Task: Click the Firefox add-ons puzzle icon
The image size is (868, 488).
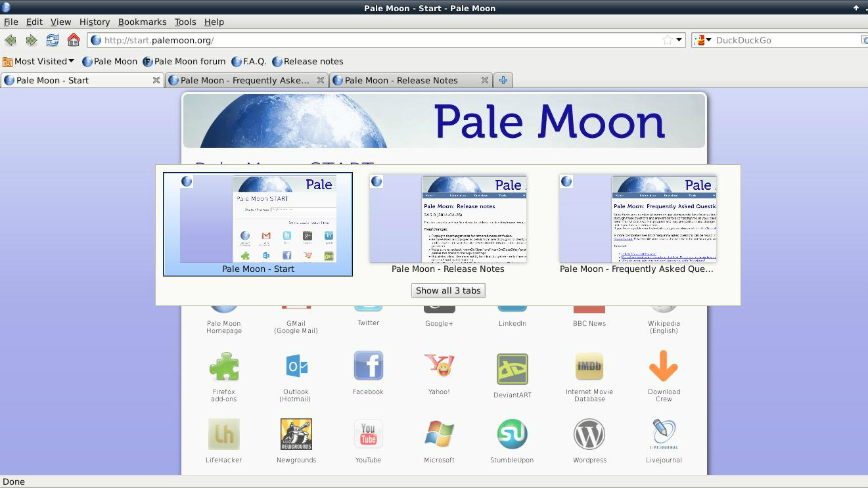Action: click(224, 366)
